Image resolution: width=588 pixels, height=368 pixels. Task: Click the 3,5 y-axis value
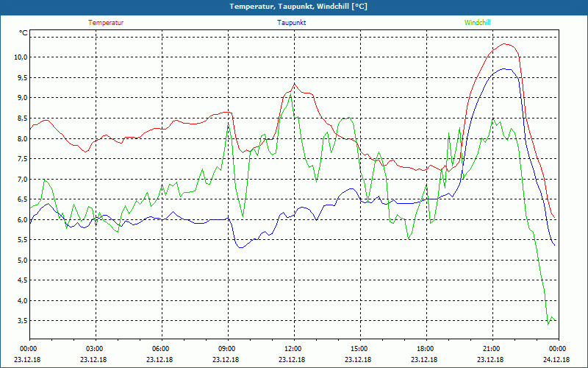point(22,321)
